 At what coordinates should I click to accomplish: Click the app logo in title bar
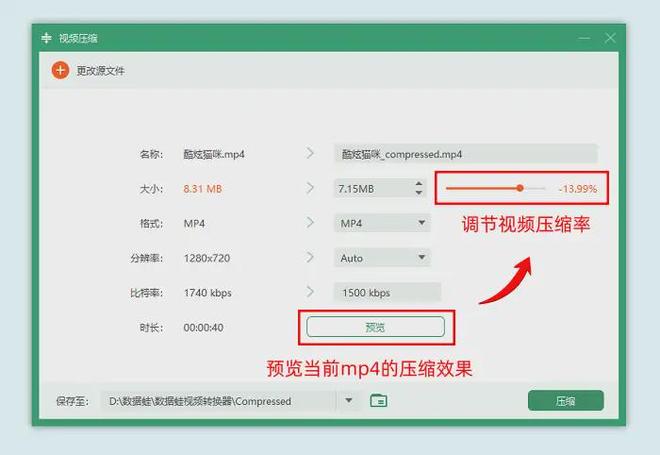[46, 38]
